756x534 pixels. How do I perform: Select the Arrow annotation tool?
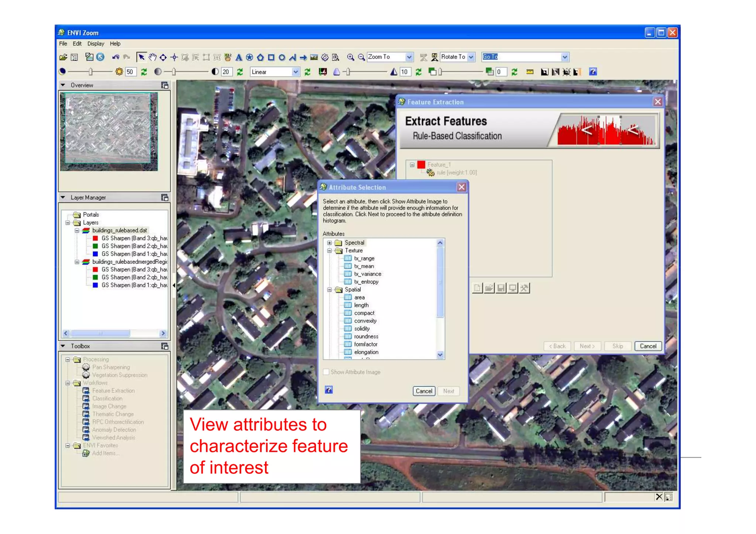303,57
